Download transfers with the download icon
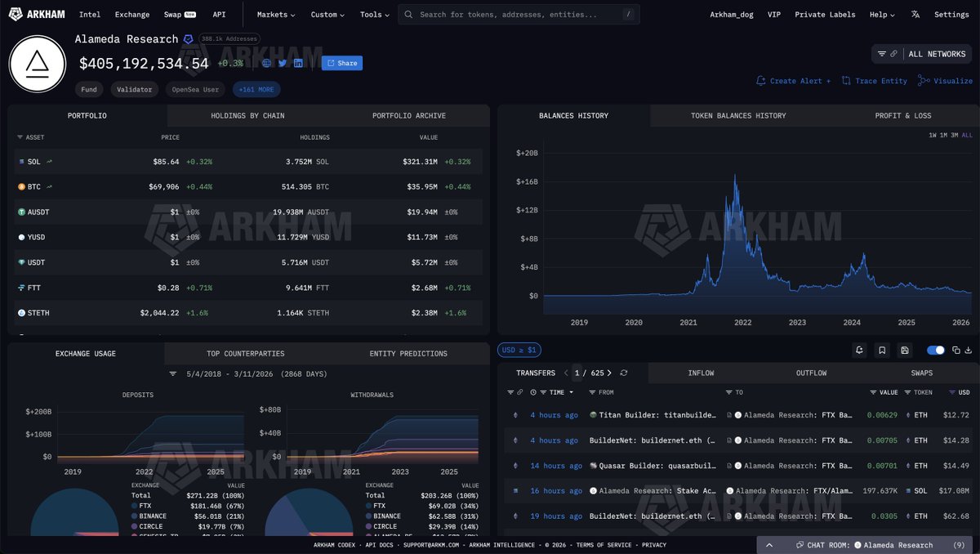The width and height of the screenshot is (980, 554). coord(969,350)
